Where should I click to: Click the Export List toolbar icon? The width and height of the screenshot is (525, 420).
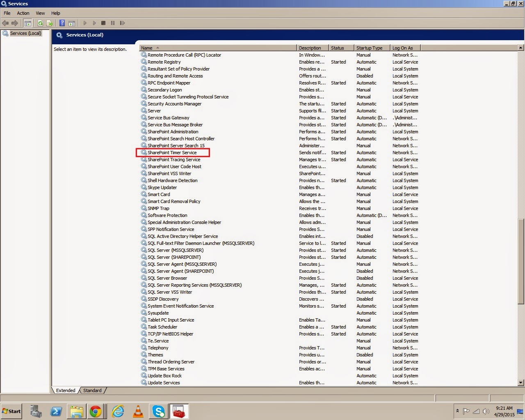(x=50, y=23)
